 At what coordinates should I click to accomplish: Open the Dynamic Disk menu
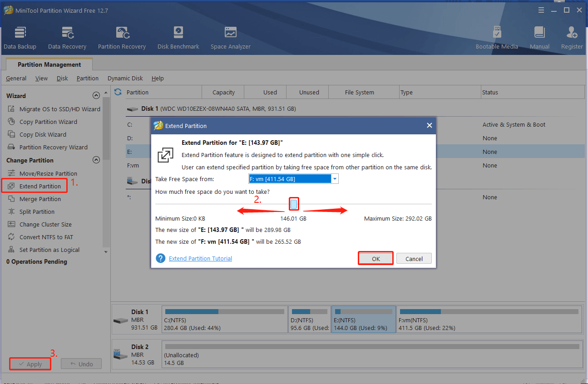125,78
